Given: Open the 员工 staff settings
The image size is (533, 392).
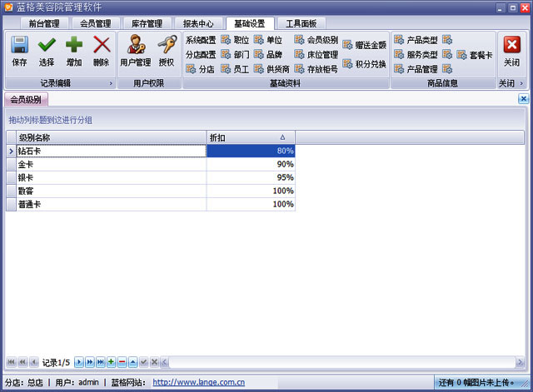Looking at the screenshot, I should pyautogui.click(x=235, y=69).
